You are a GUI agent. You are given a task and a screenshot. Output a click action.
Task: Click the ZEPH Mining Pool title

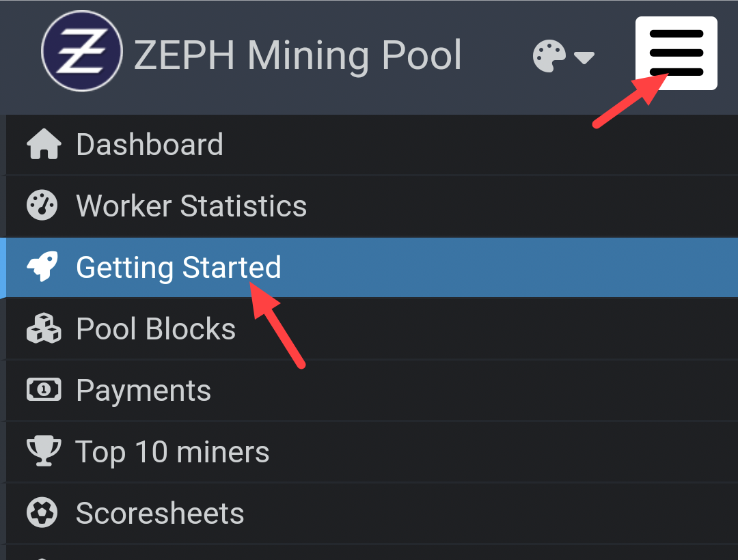(298, 55)
